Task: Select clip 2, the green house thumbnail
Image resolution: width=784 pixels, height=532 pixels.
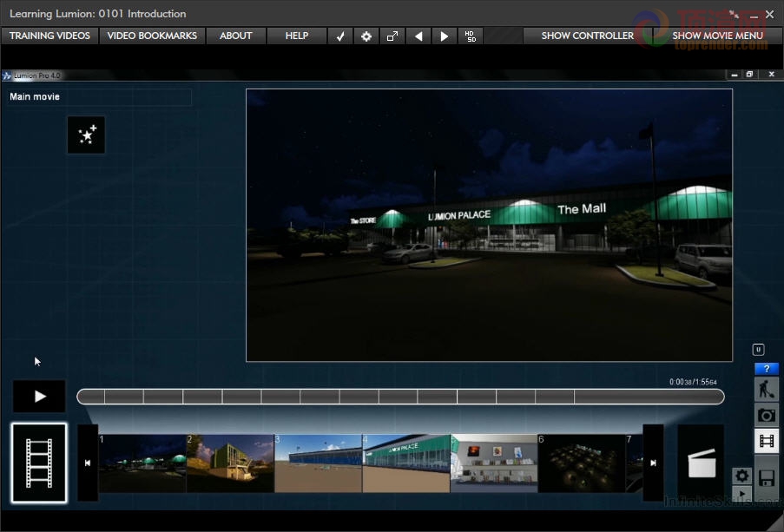Action: [x=230, y=463]
